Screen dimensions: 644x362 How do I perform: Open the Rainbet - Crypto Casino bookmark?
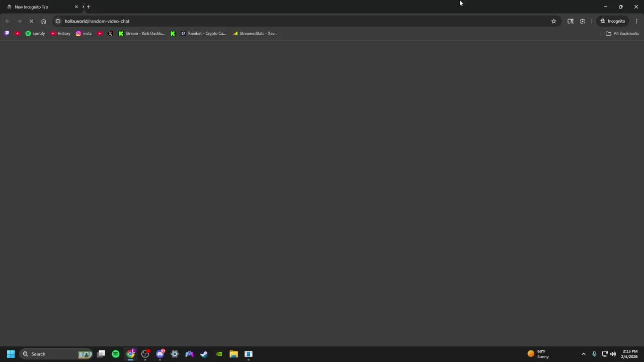pyautogui.click(x=204, y=33)
